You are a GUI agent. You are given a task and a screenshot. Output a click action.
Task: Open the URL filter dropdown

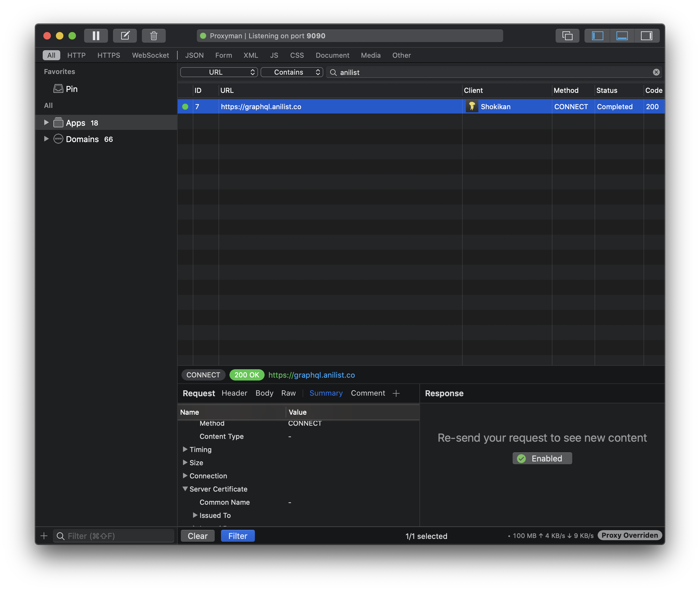tap(218, 72)
